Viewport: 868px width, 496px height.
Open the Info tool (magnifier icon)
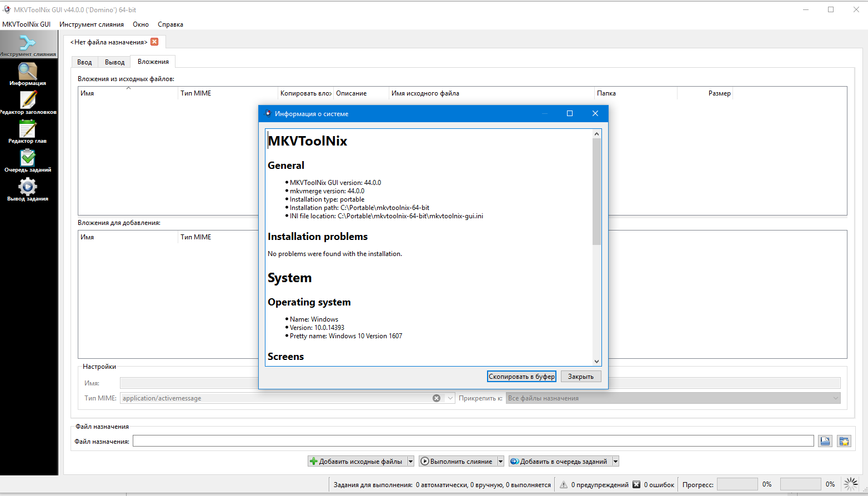(x=28, y=73)
